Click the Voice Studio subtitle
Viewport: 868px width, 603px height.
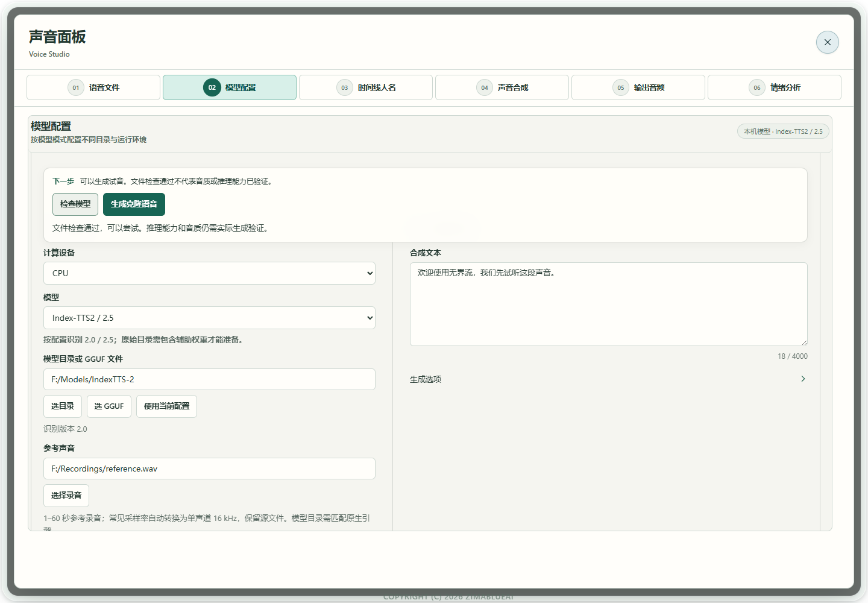pos(49,54)
